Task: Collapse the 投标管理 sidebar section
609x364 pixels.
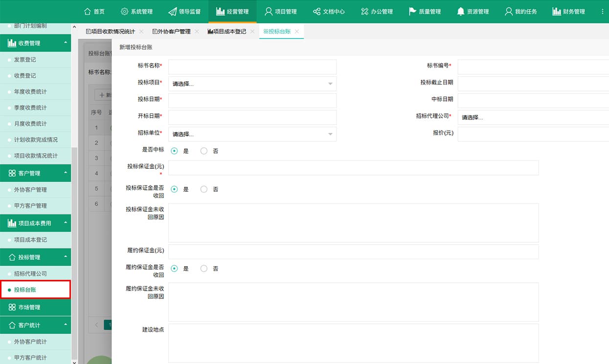Action: pos(66,257)
